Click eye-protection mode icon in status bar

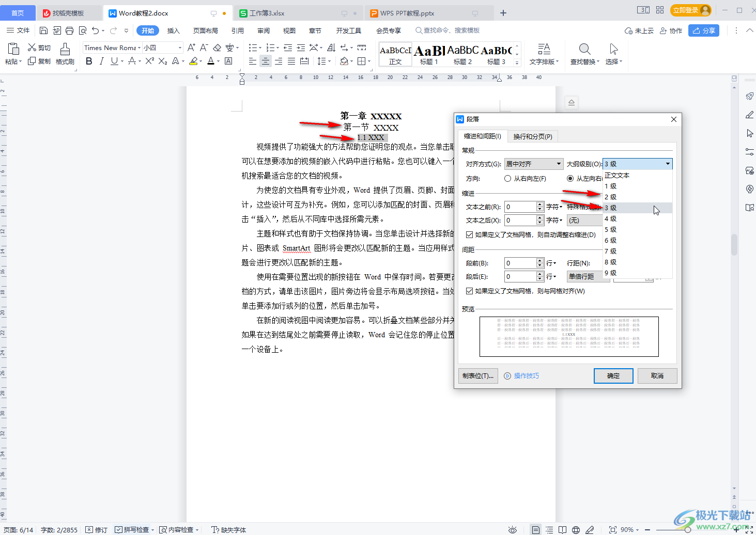coord(512,530)
